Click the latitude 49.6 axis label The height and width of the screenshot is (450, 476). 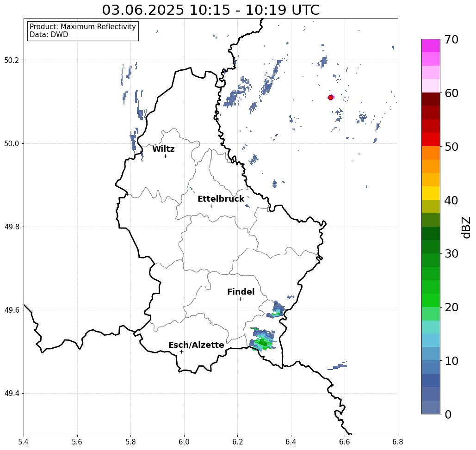[x=12, y=310]
